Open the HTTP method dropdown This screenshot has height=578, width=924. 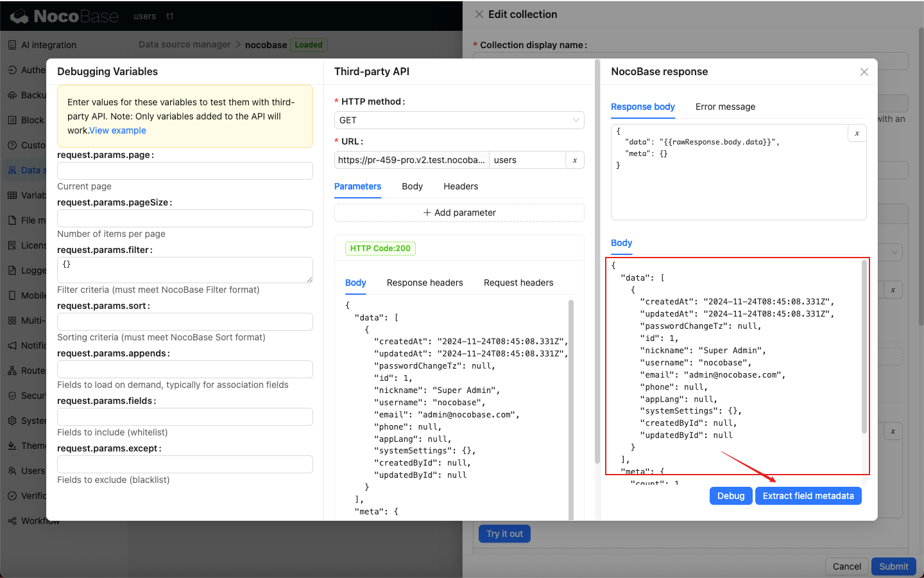459,120
